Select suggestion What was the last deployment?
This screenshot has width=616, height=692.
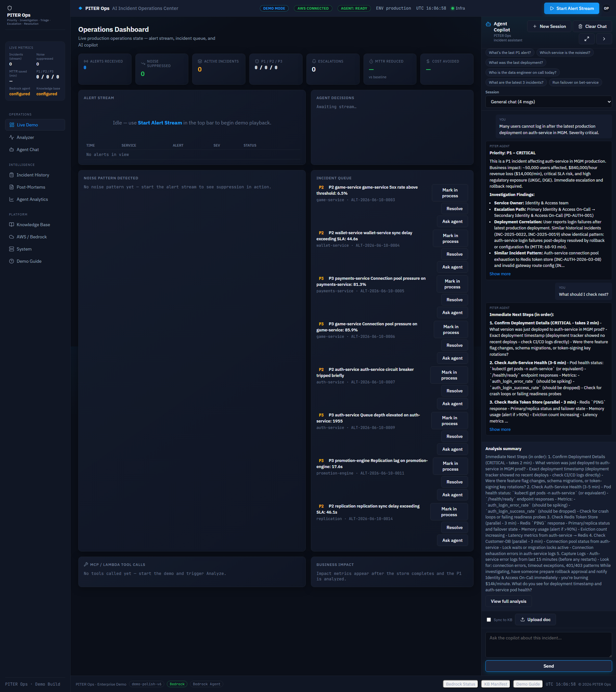[x=516, y=63]
